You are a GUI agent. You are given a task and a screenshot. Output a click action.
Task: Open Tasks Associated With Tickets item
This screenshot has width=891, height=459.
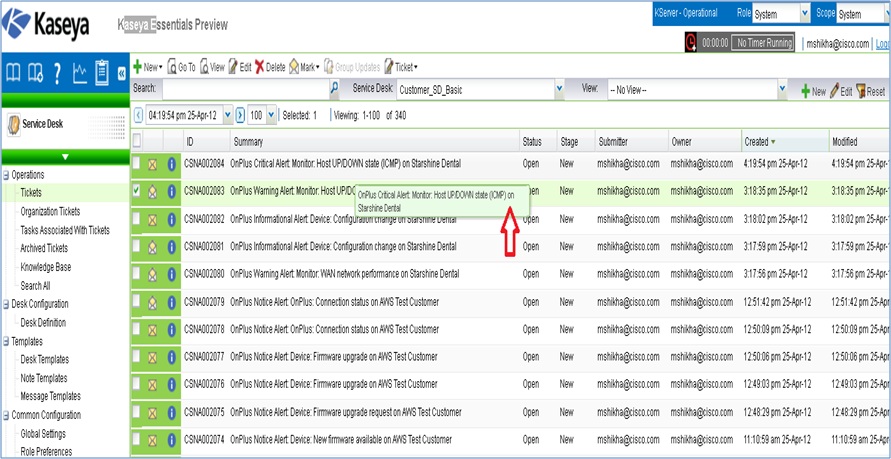pyautogui.click(x=65, y=231)
